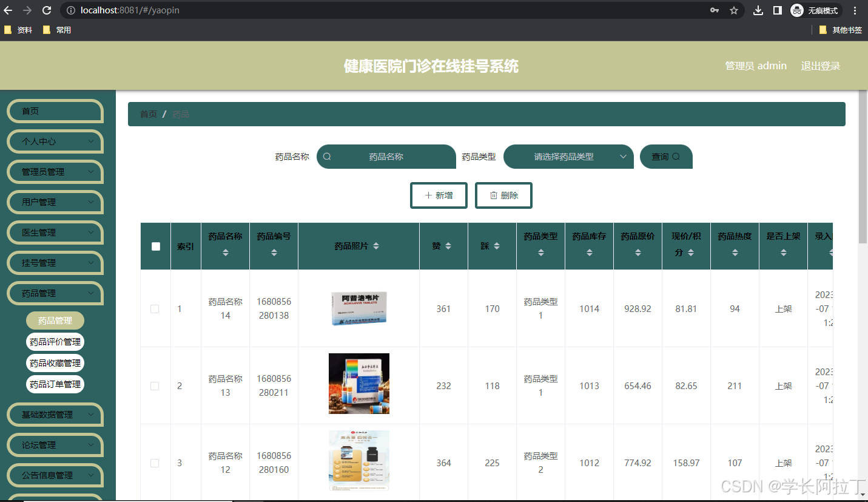
Task: Click inside the 药品名称 search input field
Action: [394, 156]
